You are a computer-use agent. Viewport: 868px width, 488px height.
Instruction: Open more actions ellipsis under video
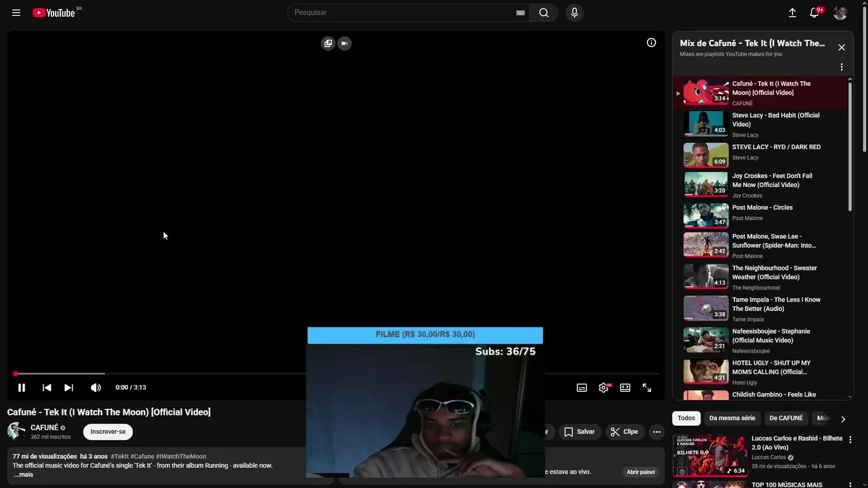pyautogui.click(x=656, y=432)
